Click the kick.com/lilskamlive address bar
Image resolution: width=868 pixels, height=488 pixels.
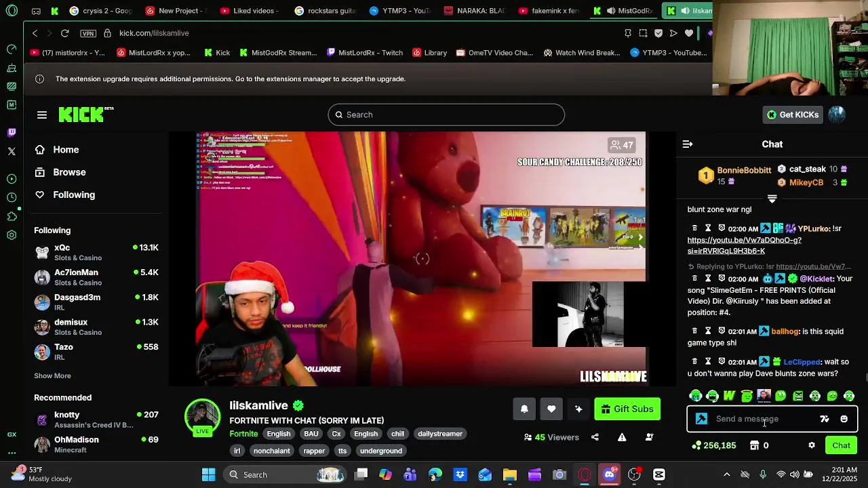coord(154,33)
